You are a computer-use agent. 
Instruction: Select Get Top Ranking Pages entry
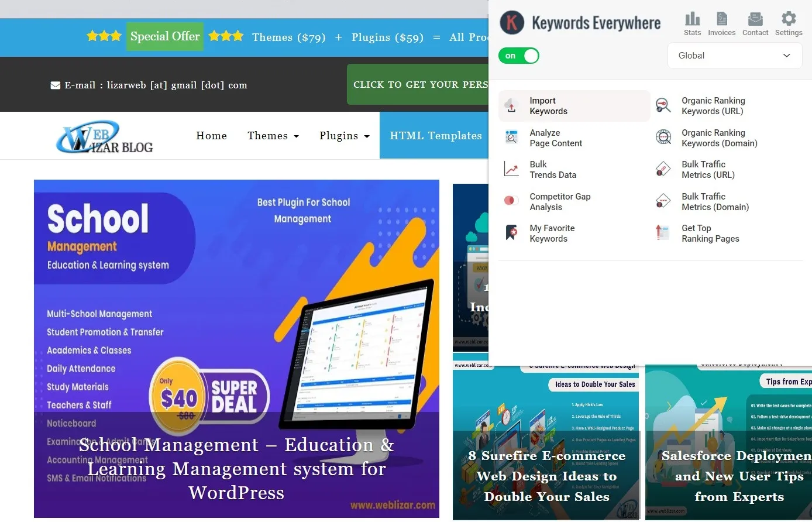710,233
